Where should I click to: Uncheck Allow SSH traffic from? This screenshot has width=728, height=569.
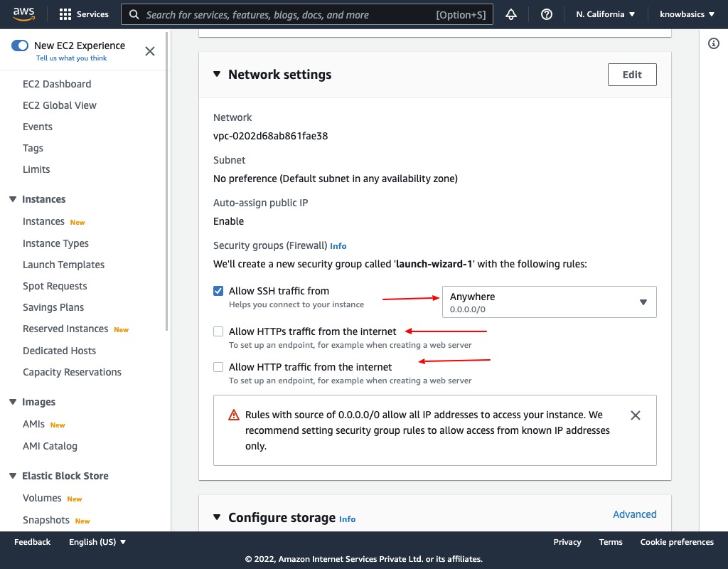tap(218, 291)
